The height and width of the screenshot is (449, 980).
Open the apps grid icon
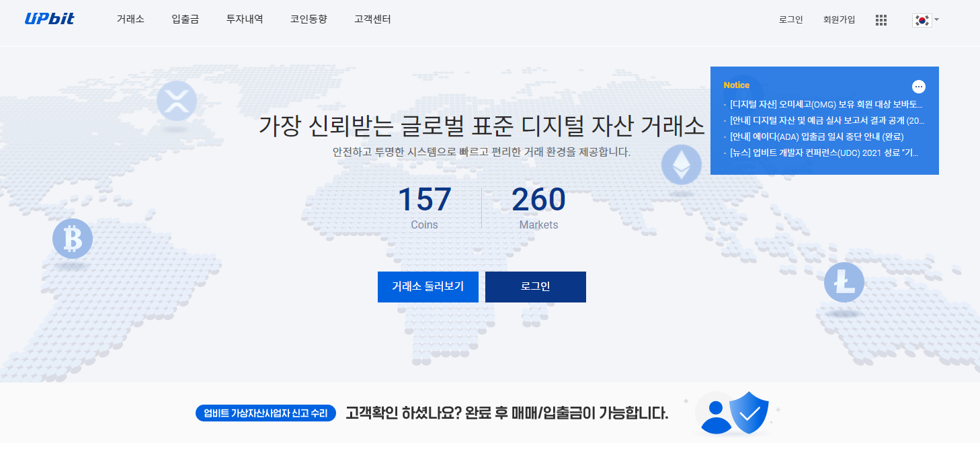click(x=881, y=20)
